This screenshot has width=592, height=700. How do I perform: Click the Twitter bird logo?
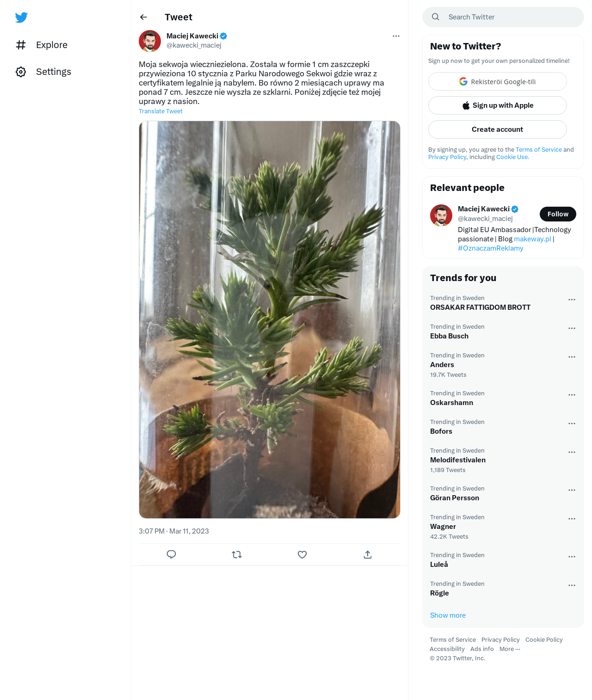pyautogui.click(x=21, y=18)
